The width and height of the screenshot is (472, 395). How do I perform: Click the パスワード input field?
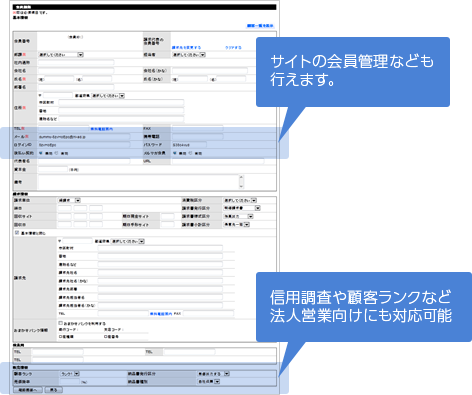(189, 145)
